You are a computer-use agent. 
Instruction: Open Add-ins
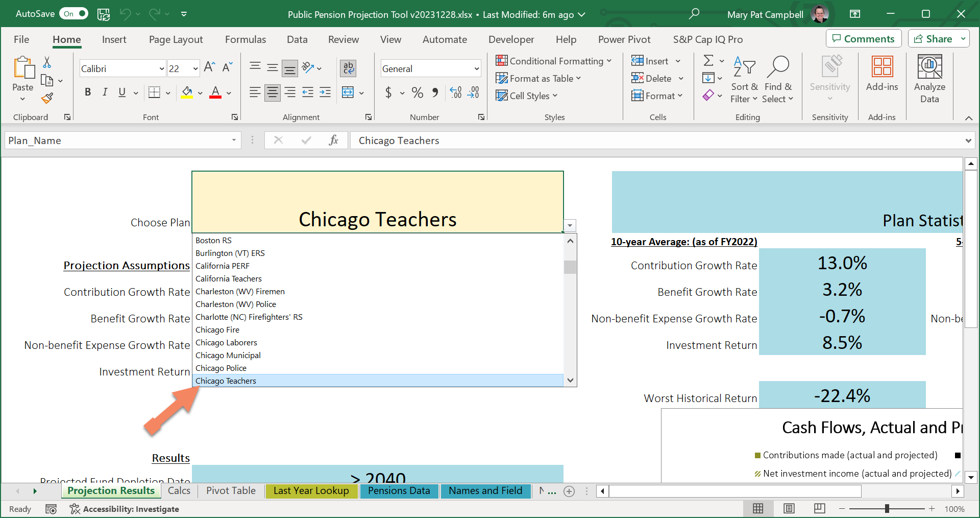click(882, 74)
